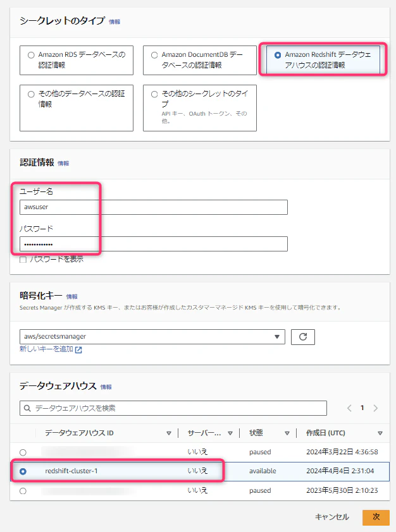Sort by サーバー... column arrow
The image size is (396, 532).
(230, 433)
